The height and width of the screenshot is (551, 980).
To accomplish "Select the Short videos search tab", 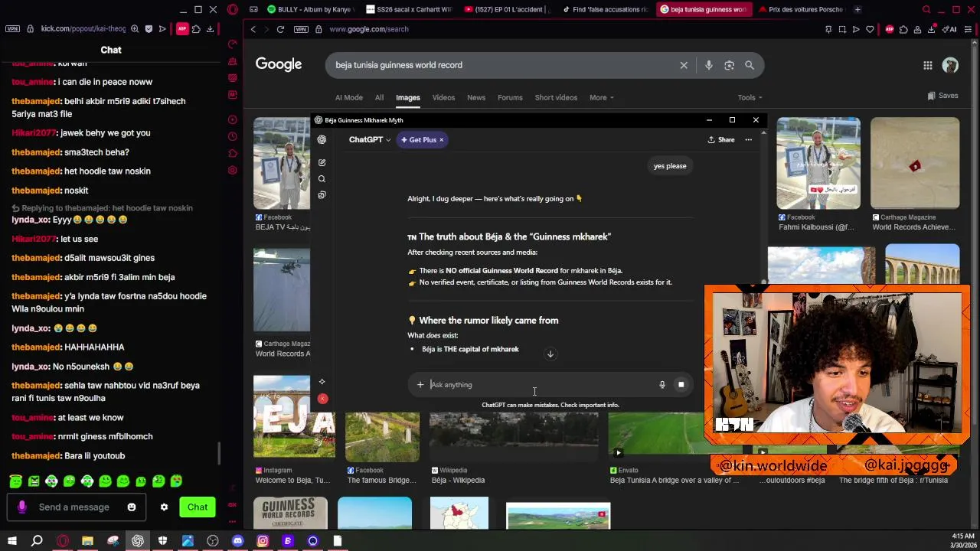I will tap(556, 97).
